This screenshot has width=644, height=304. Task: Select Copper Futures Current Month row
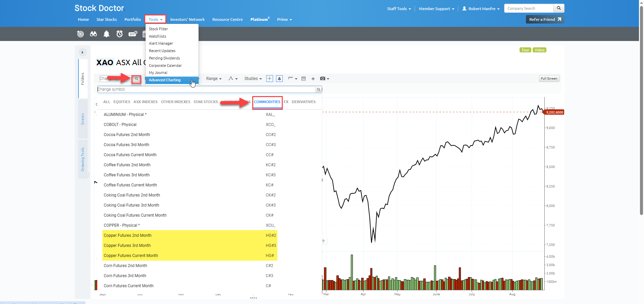point(131,256)
